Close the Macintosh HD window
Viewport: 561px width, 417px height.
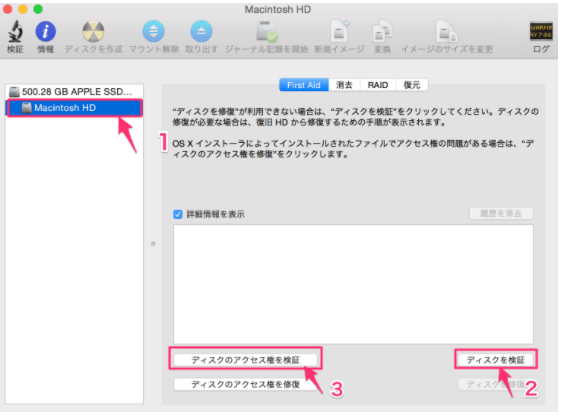click(x=7, y=9)
